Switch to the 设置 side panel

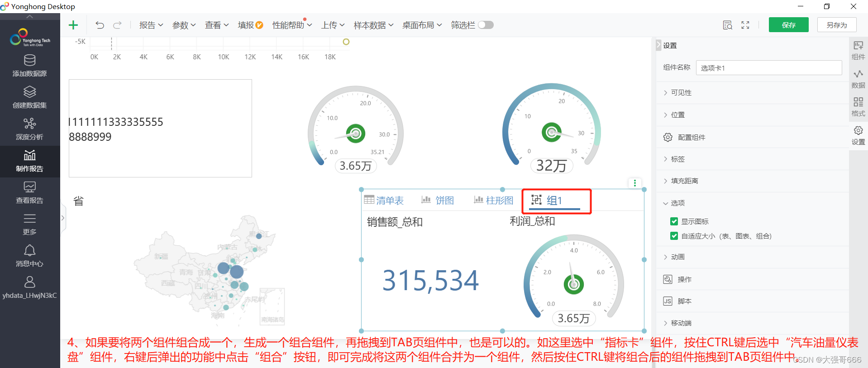click(x=858, y=136)
